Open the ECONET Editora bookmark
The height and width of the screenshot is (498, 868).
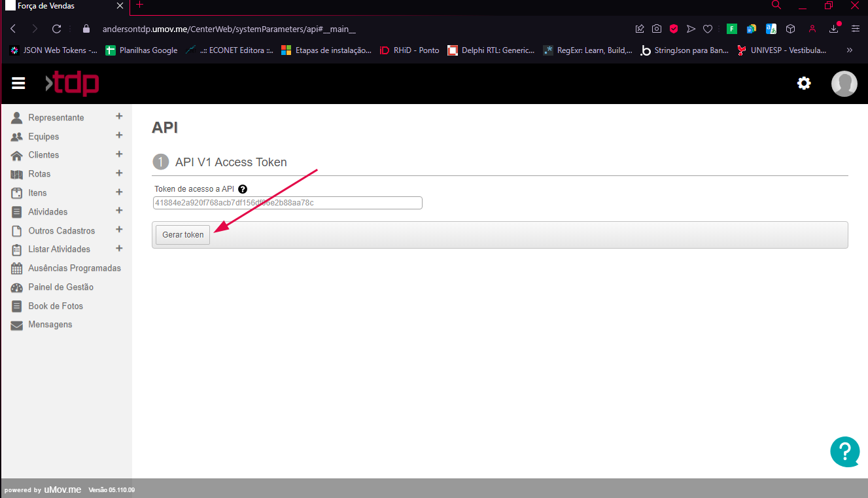[x=230, y=50]
